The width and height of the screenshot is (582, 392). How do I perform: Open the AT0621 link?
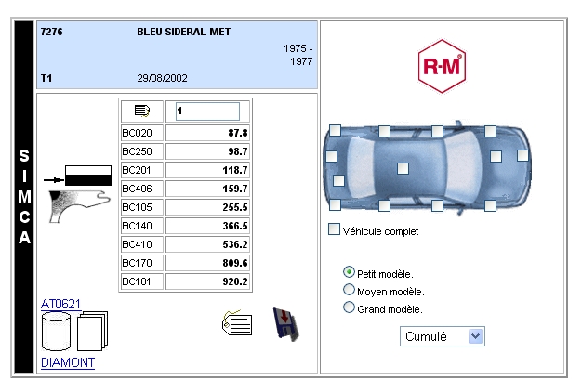pyautogui.click(x=60, y=304)
